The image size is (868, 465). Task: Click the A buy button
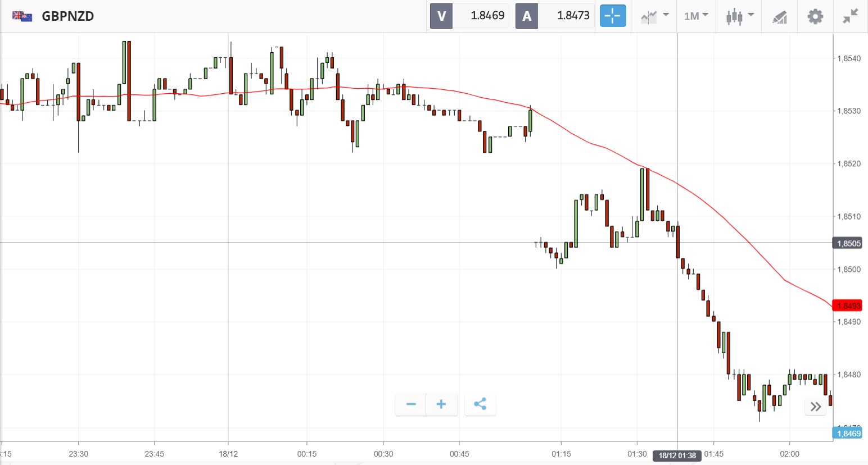coord(527,16)
